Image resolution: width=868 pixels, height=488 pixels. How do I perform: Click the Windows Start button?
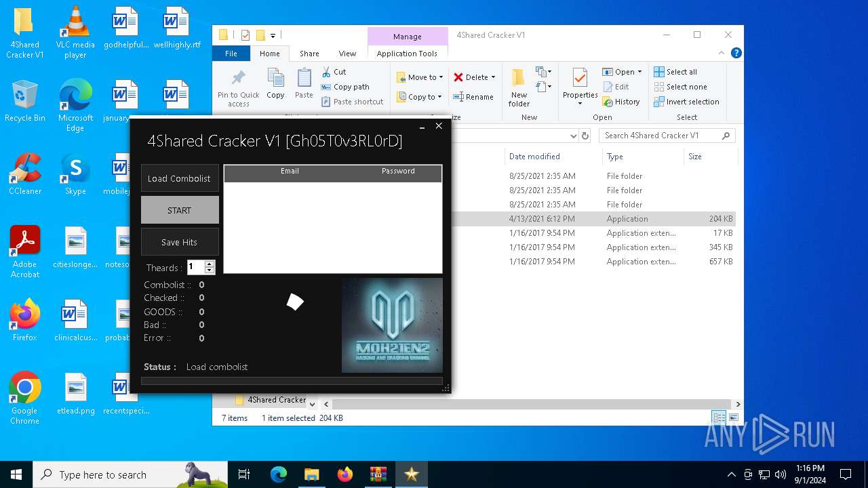[16, 474]
